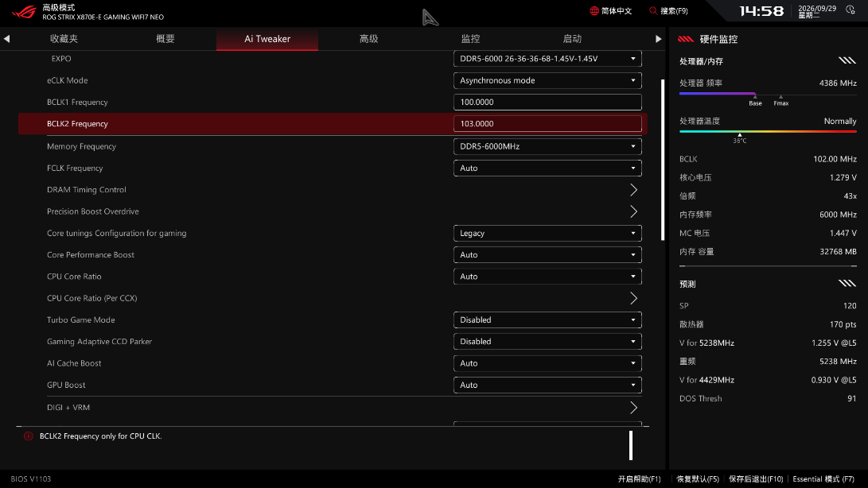Go to the 启动 tab
868x488 pixels.
click(572, 39)
